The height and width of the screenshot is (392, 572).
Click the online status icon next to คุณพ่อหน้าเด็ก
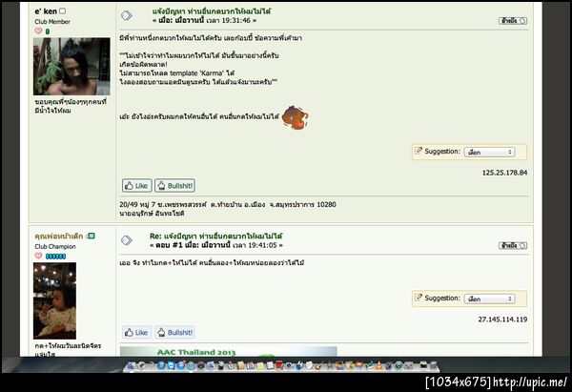91,237
